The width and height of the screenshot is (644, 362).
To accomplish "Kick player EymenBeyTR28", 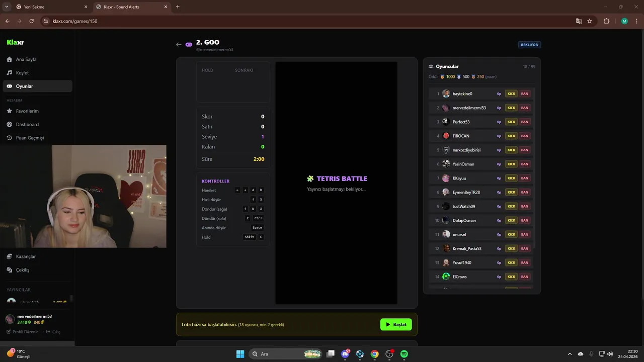I will click(511, 192).
